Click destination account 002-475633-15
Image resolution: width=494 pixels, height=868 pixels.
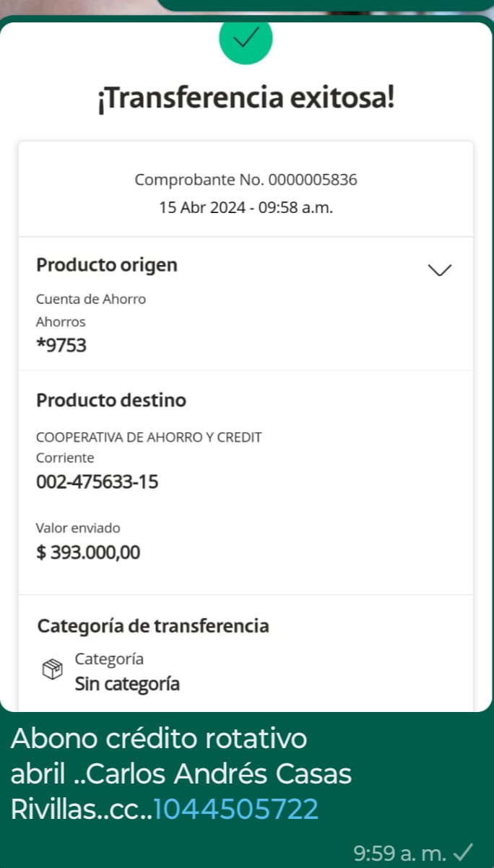97,482
